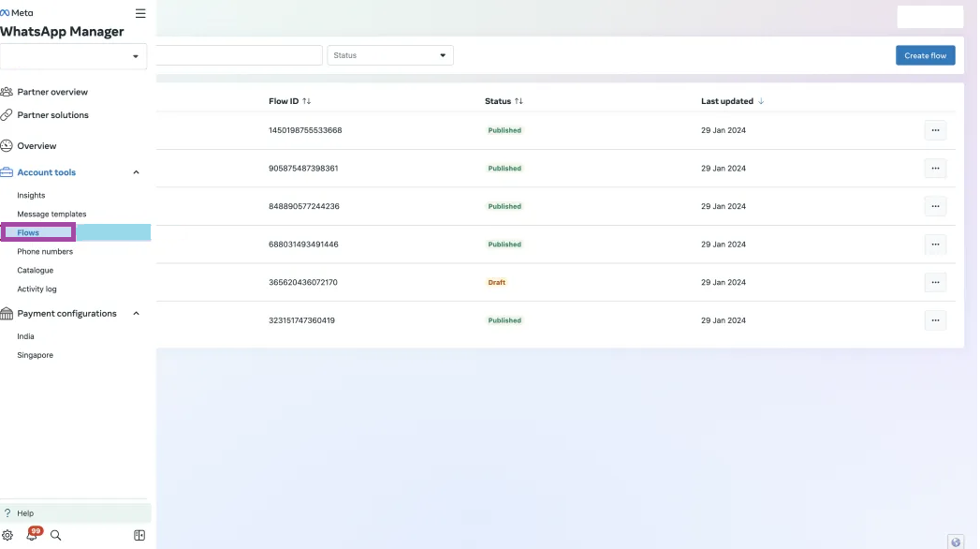Open the Status filter dropdown
Image resolution: width=980 pixels, height=549 pixels.
[x=390, y=55]
